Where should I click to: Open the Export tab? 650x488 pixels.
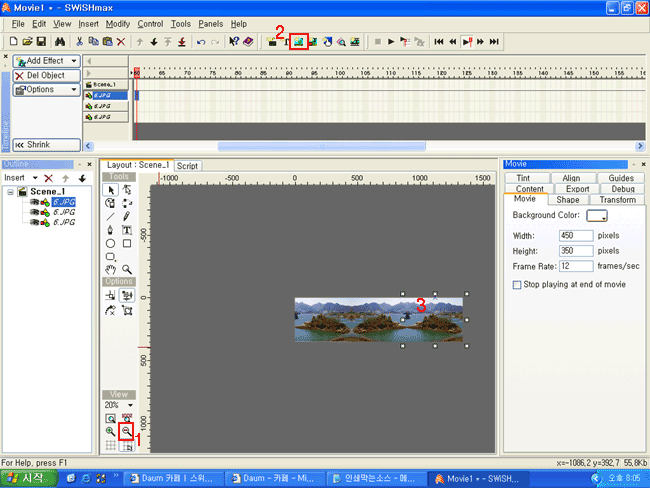[577, 189]
